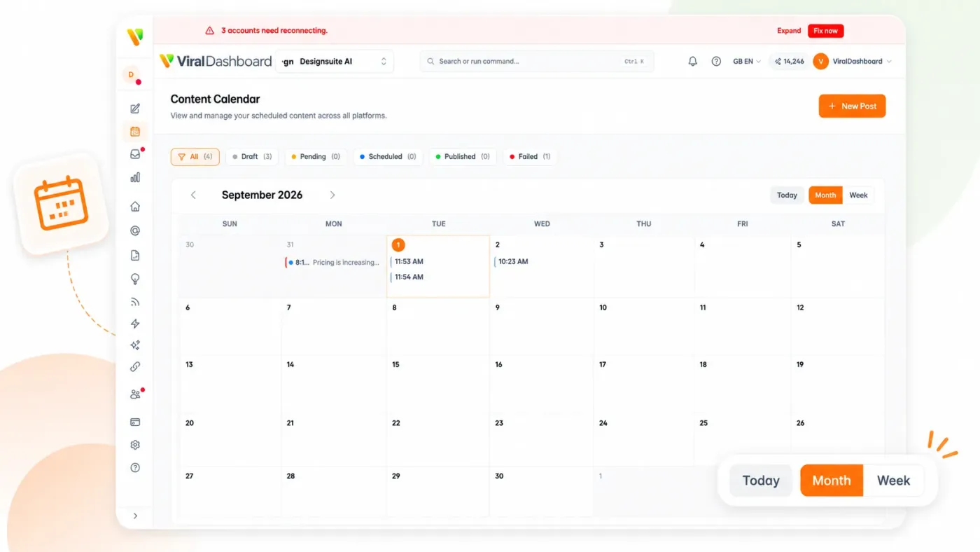Open the mentions @ icon in sidebar
This screenshot has height=552, width=980.
[x=135, y=230]
